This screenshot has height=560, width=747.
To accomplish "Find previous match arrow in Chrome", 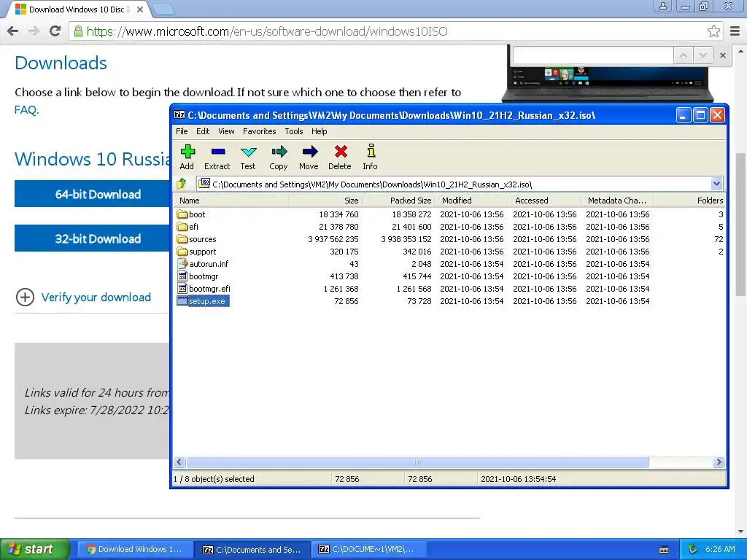I will click(683, 55).
